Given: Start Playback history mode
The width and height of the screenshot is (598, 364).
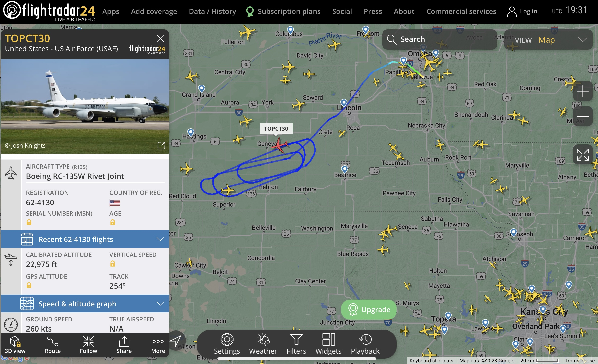Looking at the screenshot, I should click(365, 344).
